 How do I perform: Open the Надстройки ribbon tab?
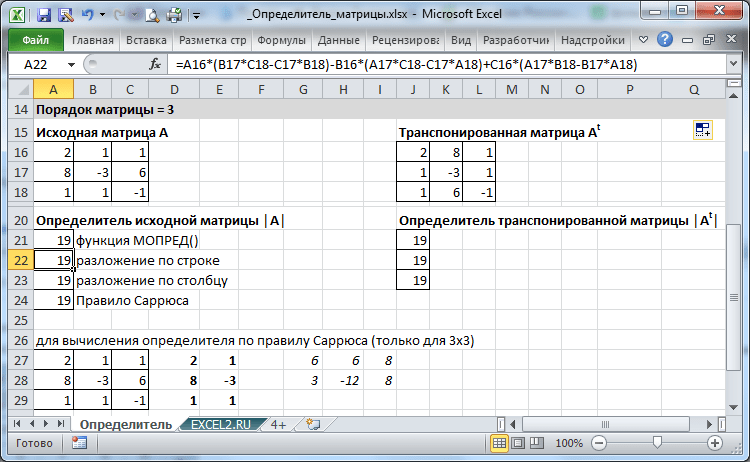[x=593, y=40]
